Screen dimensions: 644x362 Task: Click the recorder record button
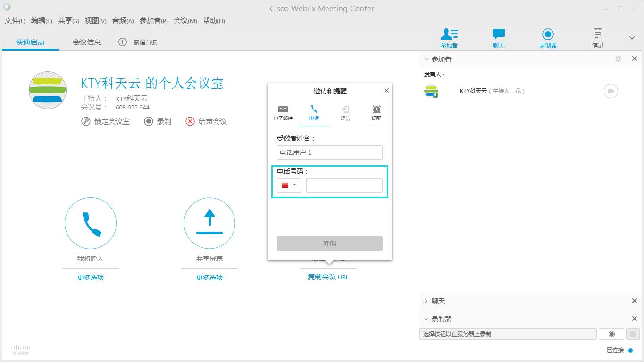click(611, 334)
